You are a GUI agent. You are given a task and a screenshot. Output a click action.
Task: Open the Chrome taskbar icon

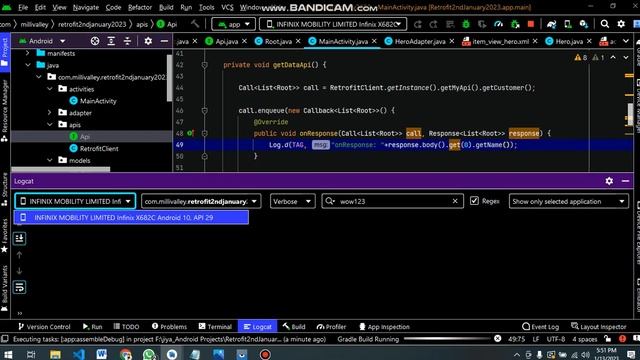126,354
